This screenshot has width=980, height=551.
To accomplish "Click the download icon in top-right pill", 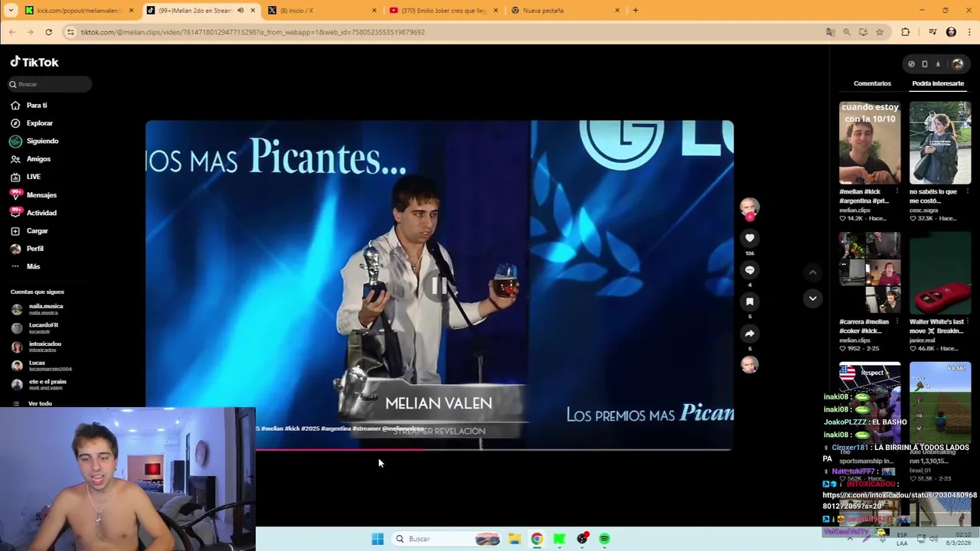I will [x=938, y=64].
